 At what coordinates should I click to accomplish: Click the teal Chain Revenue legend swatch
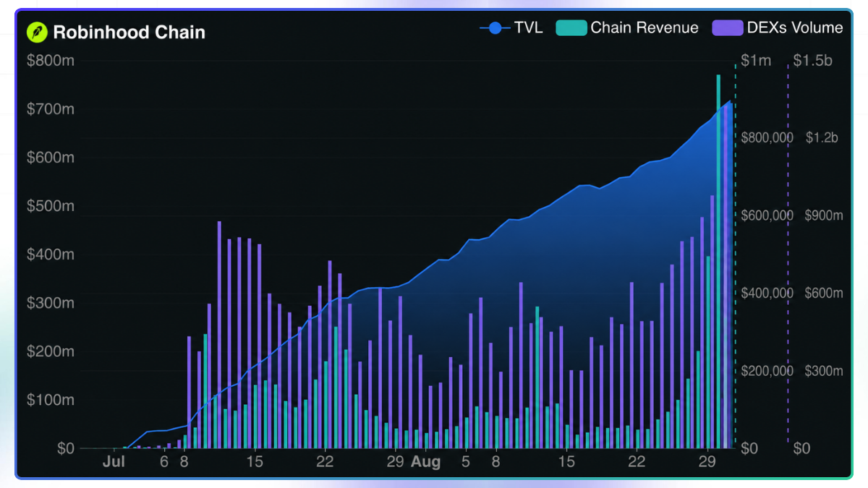571,28
